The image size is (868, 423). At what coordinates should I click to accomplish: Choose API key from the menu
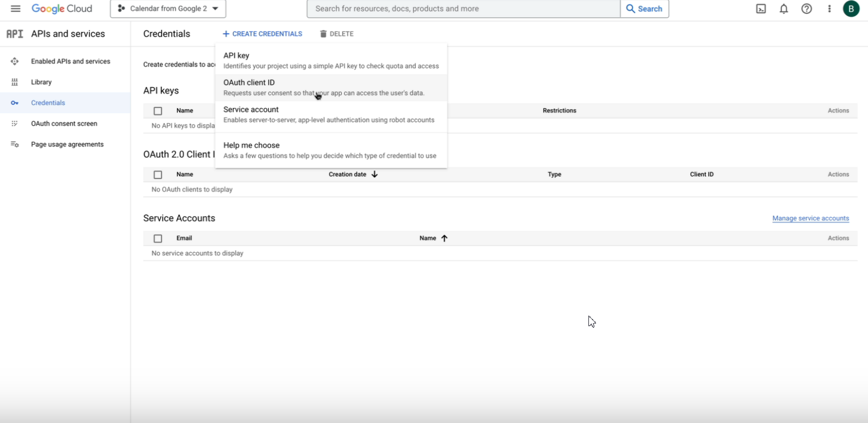click(x=331, y=61)
